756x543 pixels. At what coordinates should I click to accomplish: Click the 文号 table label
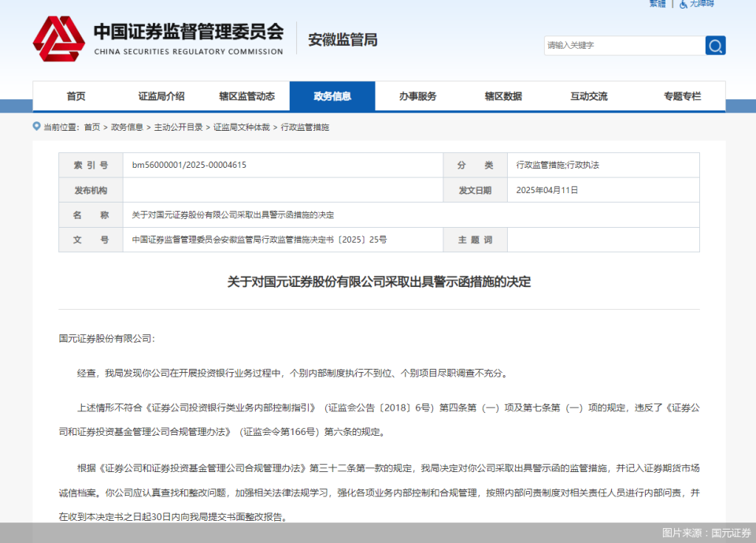(91, 240)
